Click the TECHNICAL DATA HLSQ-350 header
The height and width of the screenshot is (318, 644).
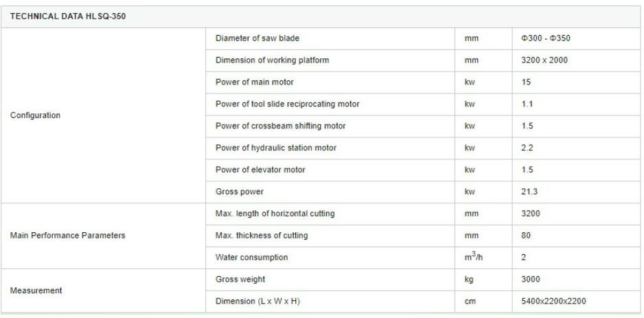click(x=68, y=16)
